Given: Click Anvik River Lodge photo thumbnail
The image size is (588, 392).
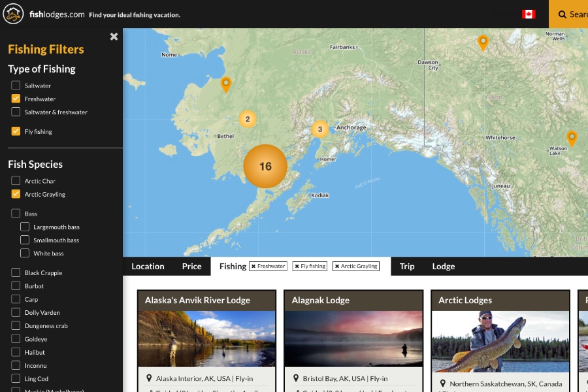Looking at the screenshot, I should click(206, 338).
